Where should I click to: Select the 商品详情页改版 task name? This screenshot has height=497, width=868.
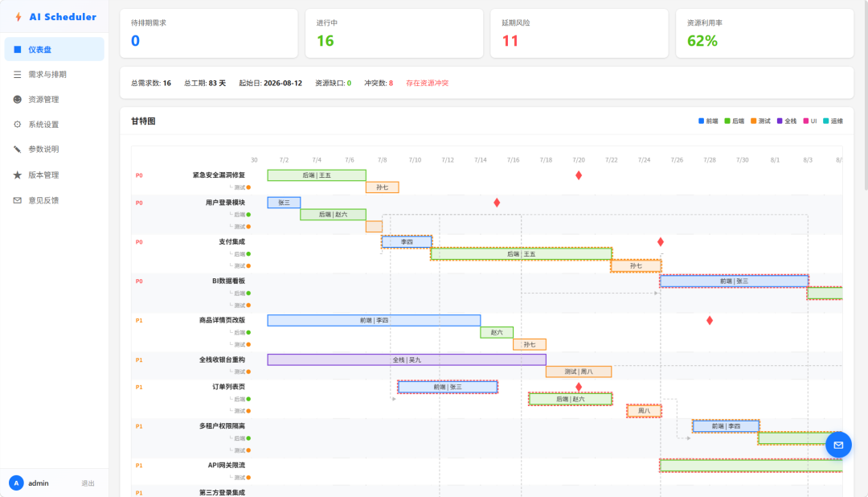pos(222,320)
